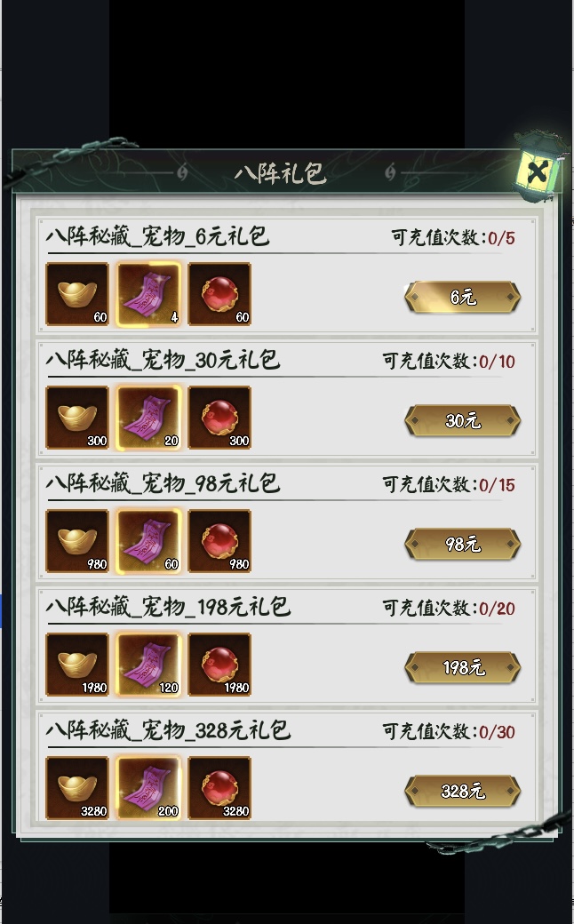Click the gold ingot with 300

pyautogui.click(x=77, y=418)
